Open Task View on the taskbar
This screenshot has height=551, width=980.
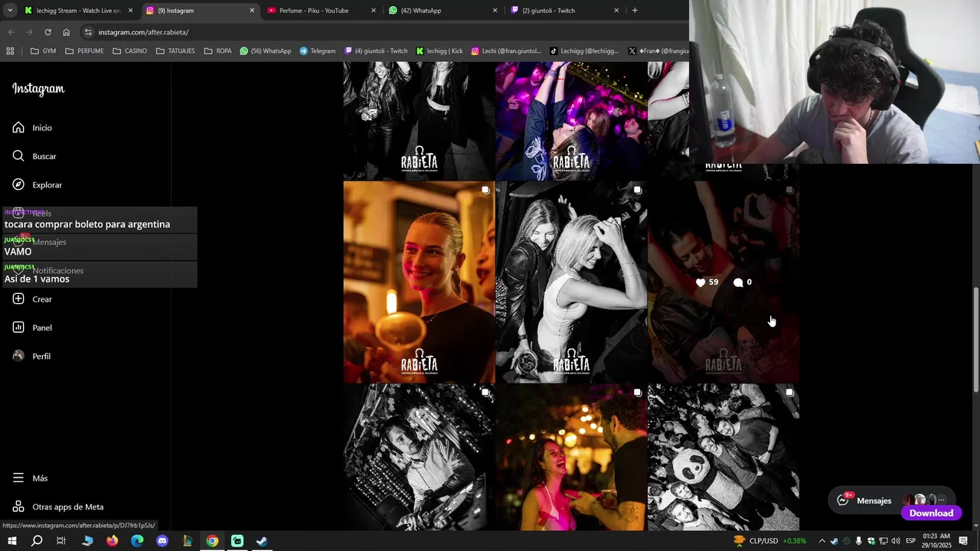pos(61,541)
